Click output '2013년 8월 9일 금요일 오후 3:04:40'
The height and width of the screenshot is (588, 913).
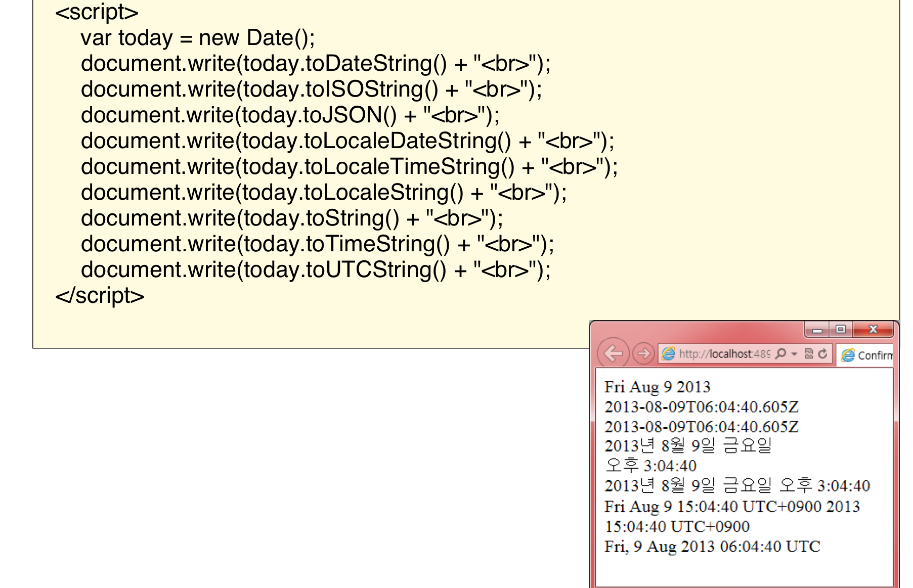coord(737,485)
